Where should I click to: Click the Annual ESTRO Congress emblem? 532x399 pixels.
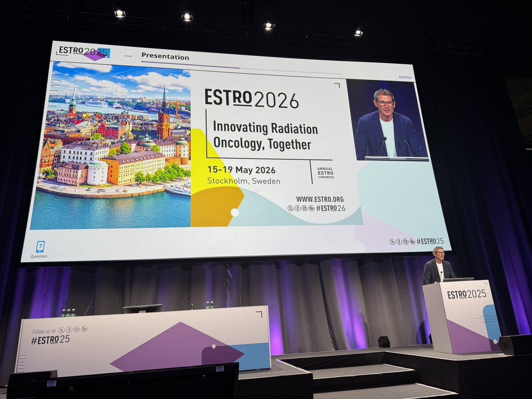click(325, 173)
